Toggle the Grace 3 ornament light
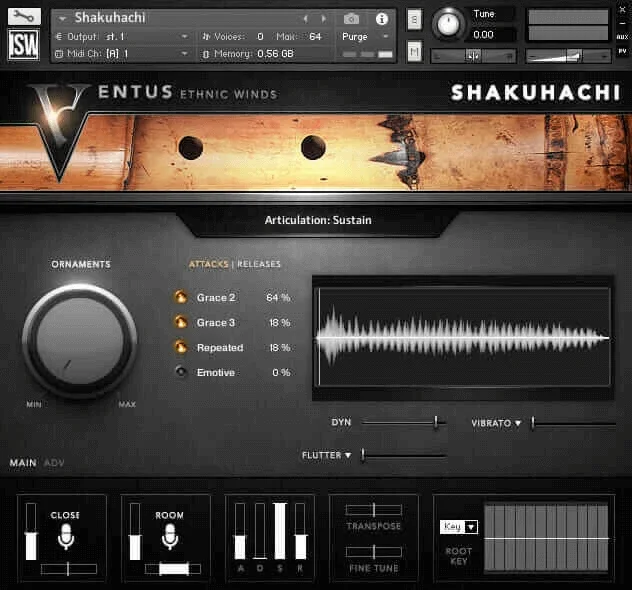Screen dimensions: 632x590 [x=181, y=322]
